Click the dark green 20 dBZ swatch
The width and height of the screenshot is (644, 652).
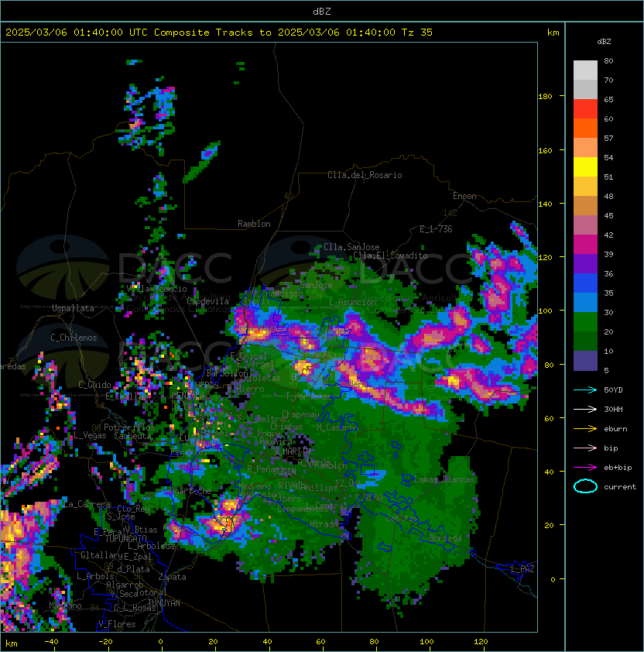585,341
